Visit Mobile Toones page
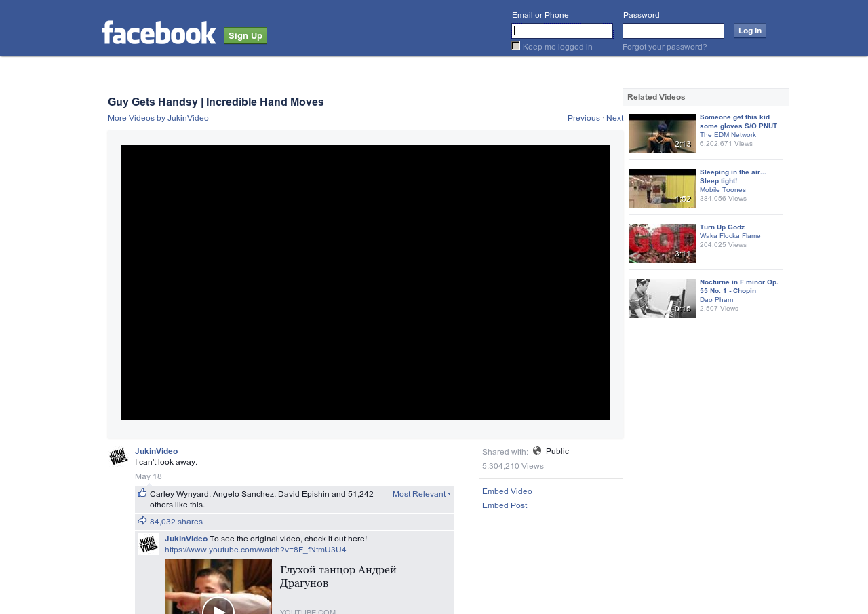The width and height of the screenshot is (868, 614). point(723,190)
